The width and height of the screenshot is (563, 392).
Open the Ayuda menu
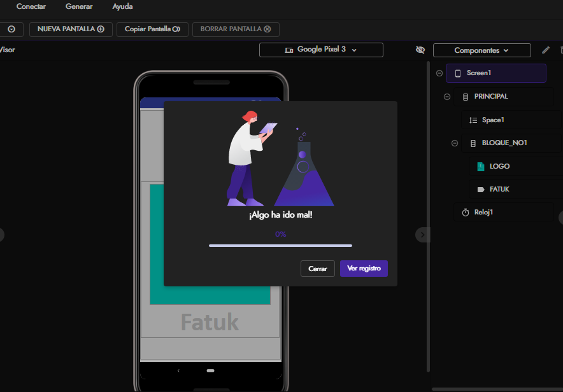click(x=122, y=6)
